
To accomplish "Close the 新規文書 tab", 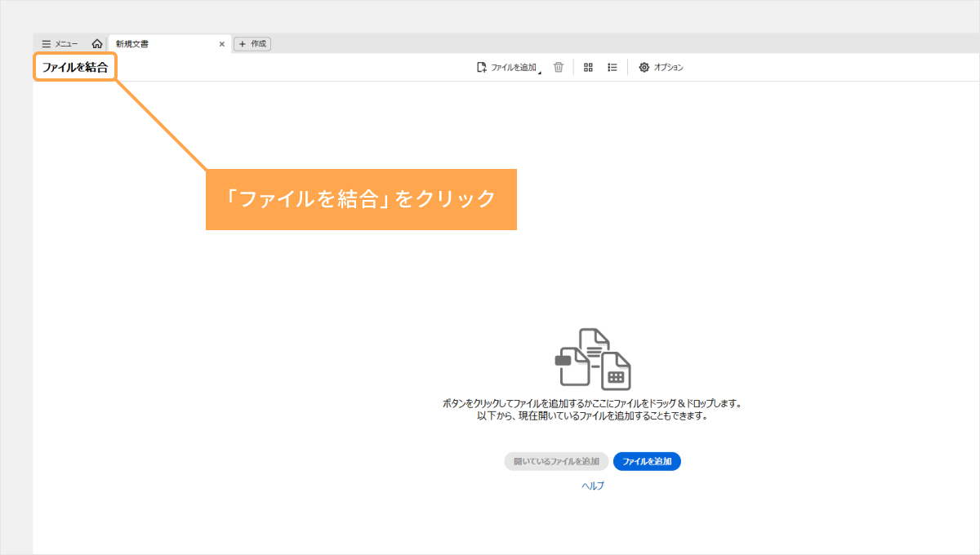I will tap(222, 44).
